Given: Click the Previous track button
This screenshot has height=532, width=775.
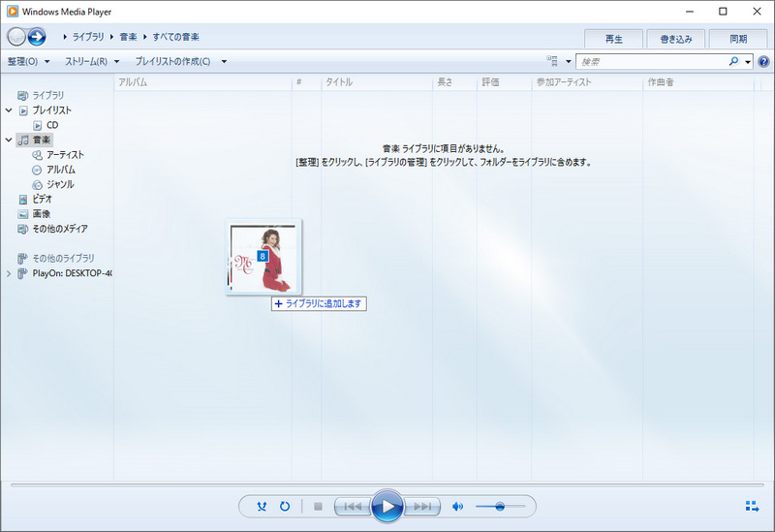Looking at the screenshot, I should (353, 506).
